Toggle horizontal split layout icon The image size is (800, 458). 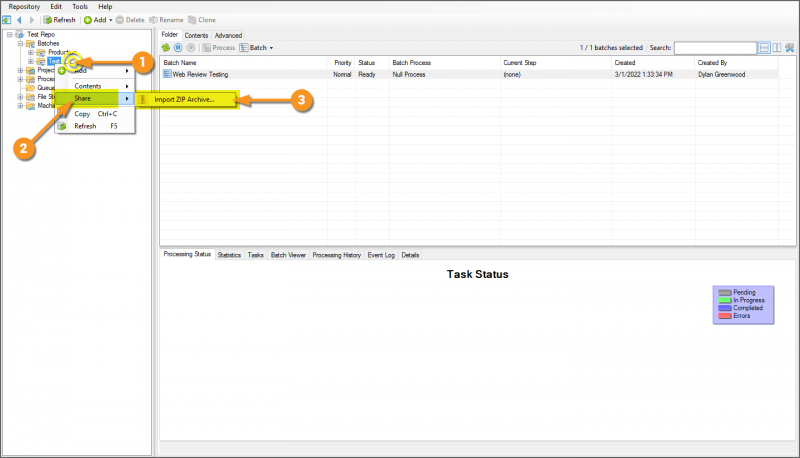pyautogui.click(x=764, y=47)
